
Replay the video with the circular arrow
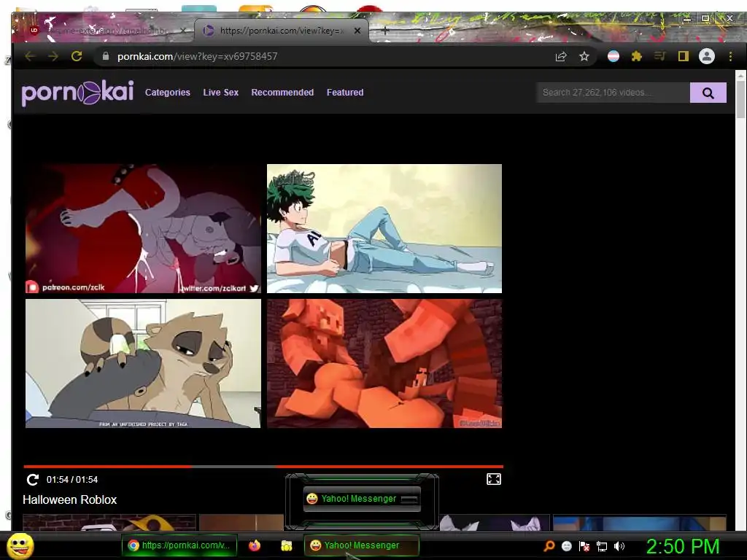[32, 480]
